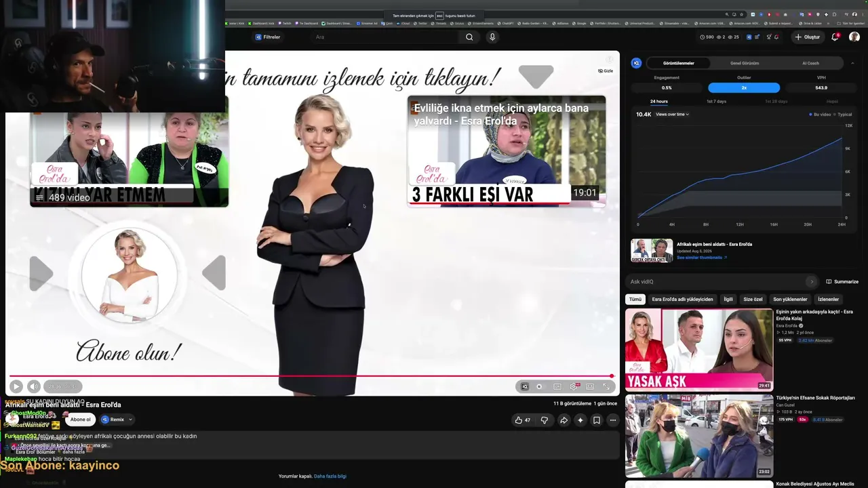Select the 1st 28 days range tab
Screen dimensions: 868x488
click(x=776, y=102)
